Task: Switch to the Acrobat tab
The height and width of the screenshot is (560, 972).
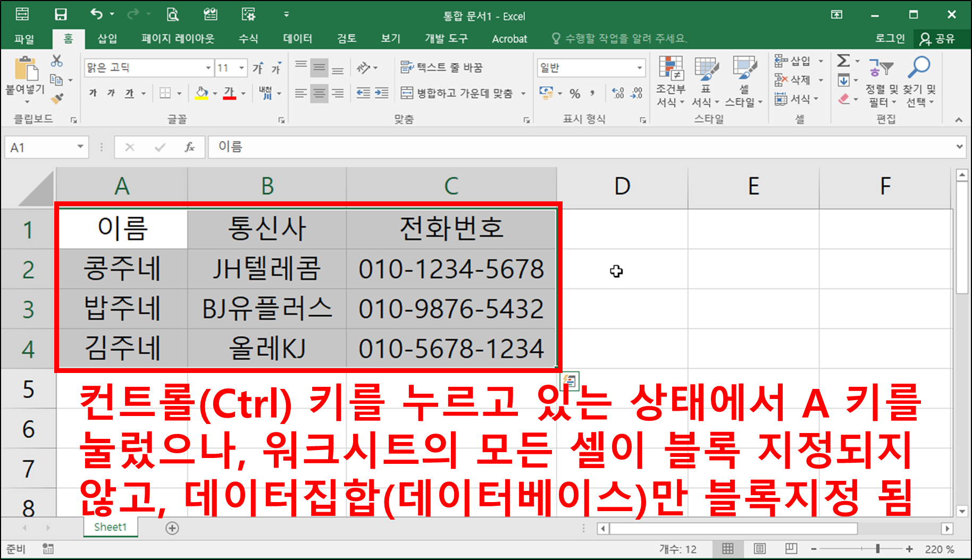Action: 509,39
